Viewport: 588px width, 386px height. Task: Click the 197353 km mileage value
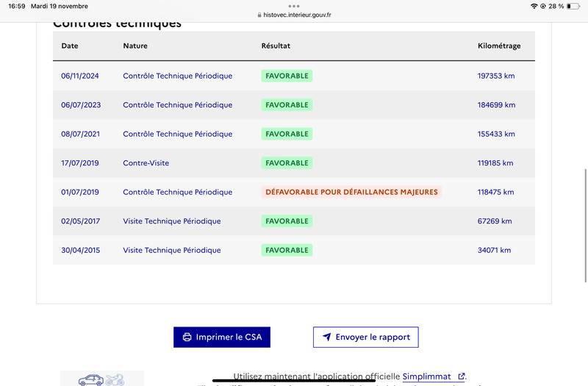(495, 76)
